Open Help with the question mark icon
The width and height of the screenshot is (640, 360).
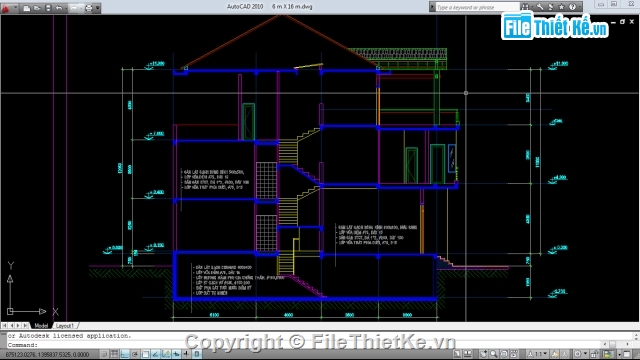[x=572, y=7]
